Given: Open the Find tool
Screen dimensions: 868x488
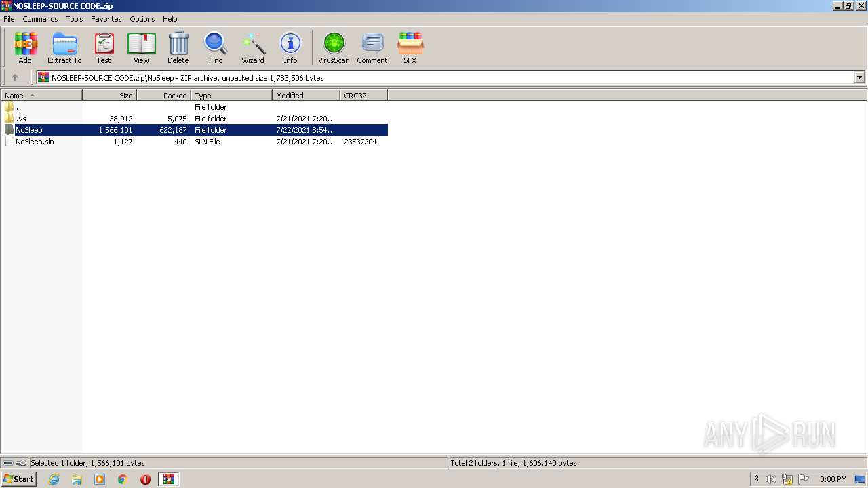Looking at the screenshot, I should 216,47.
